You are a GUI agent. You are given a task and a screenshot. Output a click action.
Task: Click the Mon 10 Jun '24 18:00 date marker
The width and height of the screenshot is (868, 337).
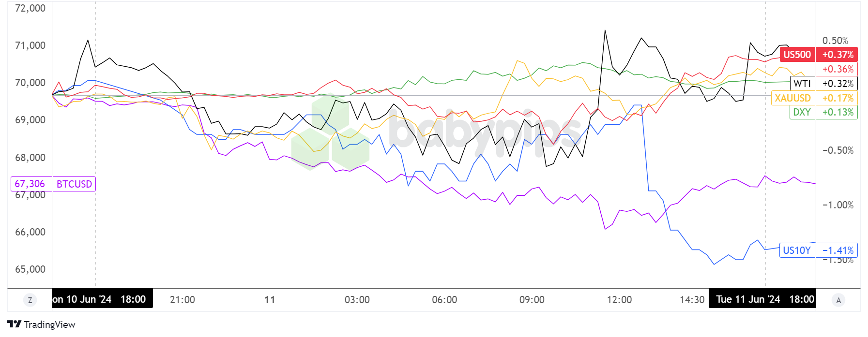[x=102, y=299]
